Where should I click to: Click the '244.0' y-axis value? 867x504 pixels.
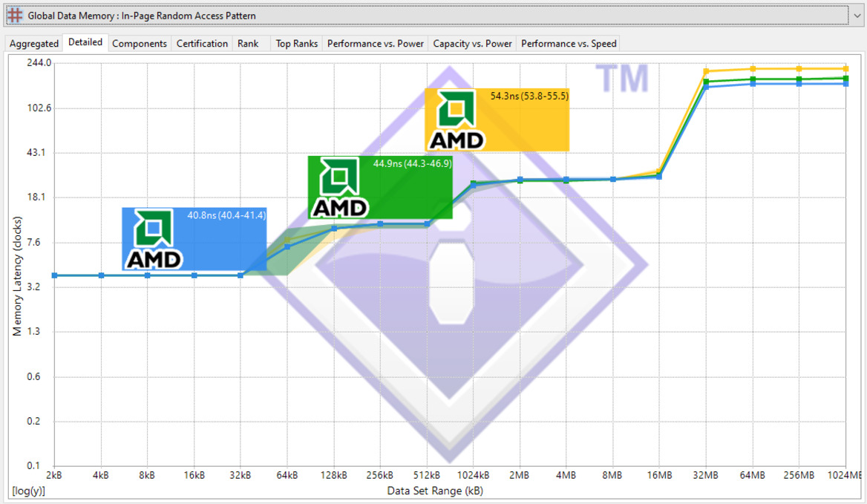39,62
